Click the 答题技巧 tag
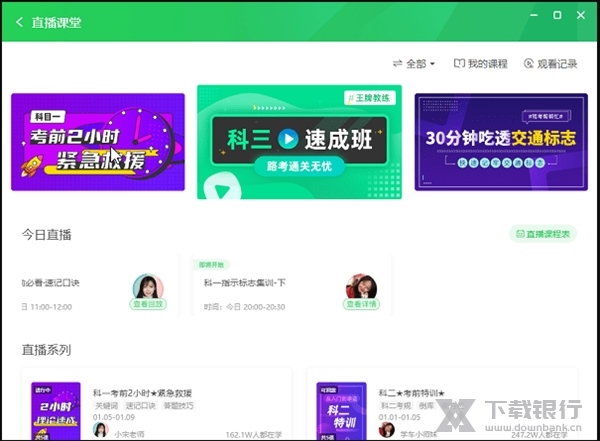Viewport: 600px width, 441px height. 179,405
